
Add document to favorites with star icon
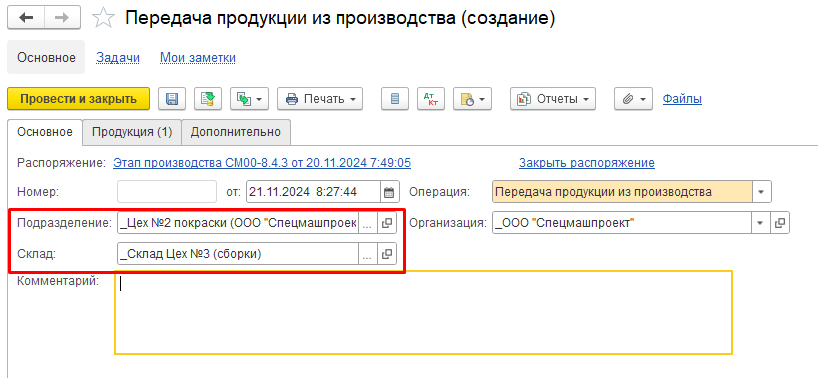(x=103, y=18)
